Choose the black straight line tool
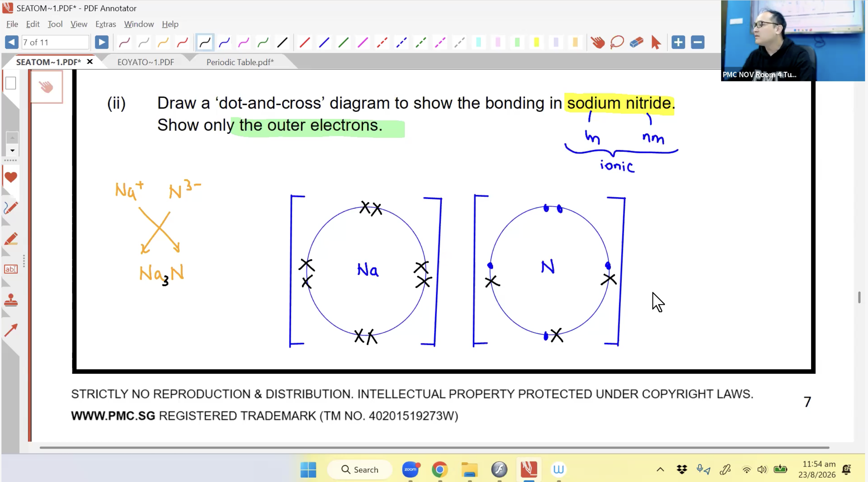868x482 pixels. [282, 43]
